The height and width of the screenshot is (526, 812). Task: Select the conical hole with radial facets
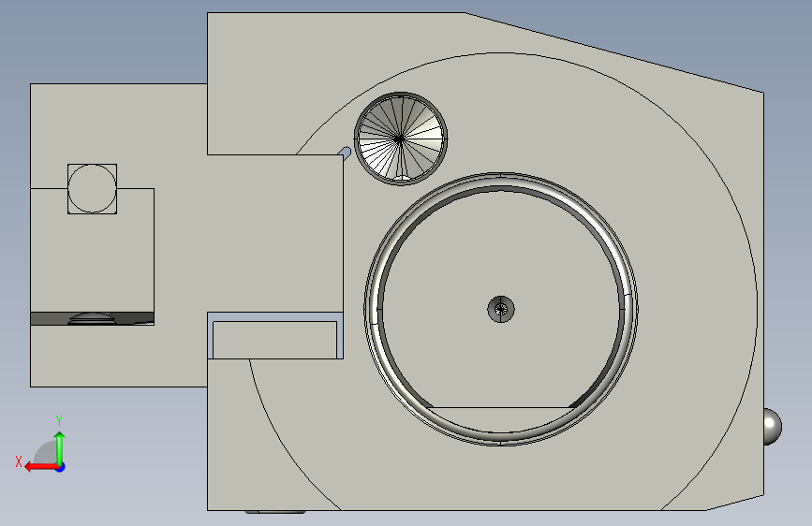tap(401, 139)
